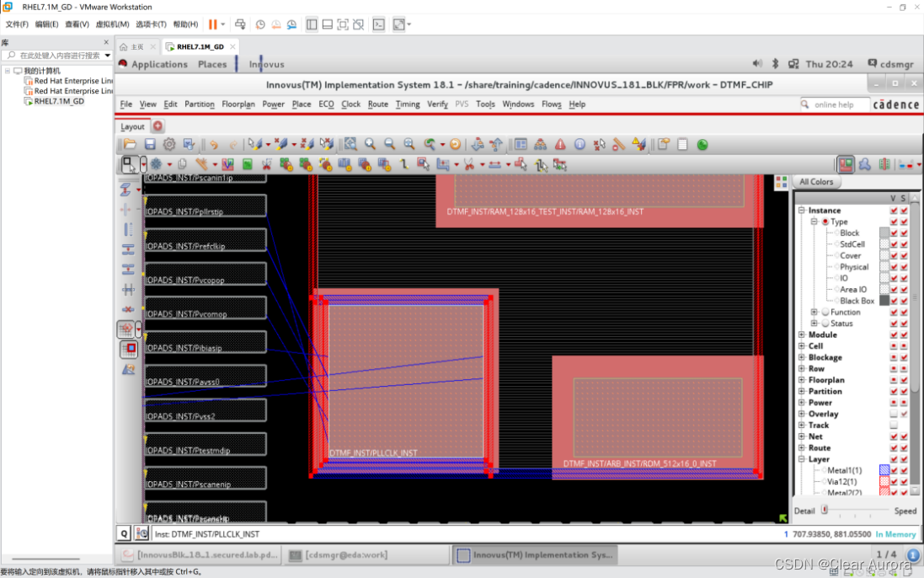Collapse the Instance tree node
This screenshot has height=578, width=924.
pyautogui.click(x=801, y=211)
